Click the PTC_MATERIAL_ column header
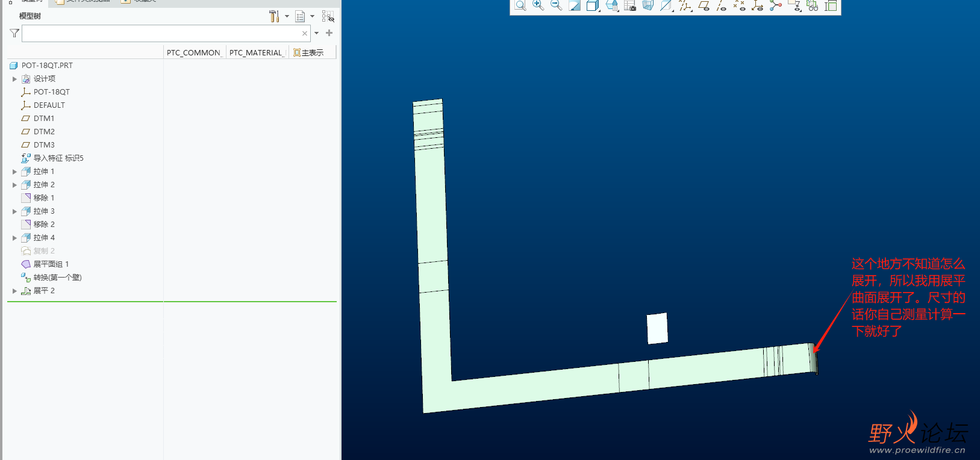This screenshot has width=980, height=460. coord(257,52)
